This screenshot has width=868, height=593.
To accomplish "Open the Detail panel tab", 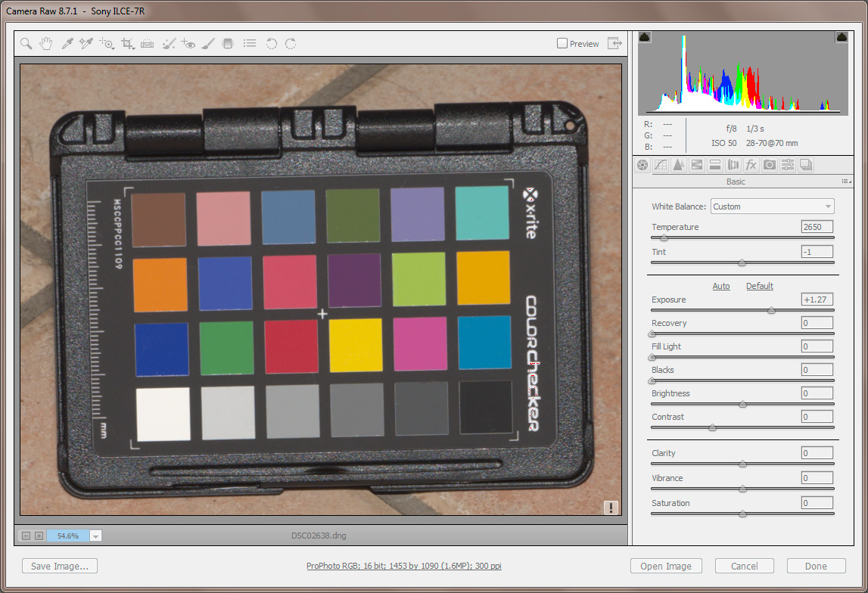I will coord(678,165).
